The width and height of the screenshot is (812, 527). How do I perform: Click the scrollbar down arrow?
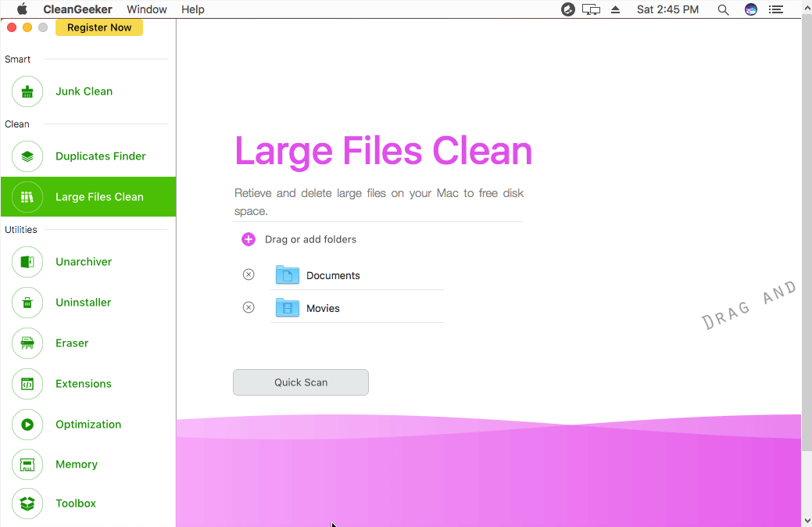[807, 520]
